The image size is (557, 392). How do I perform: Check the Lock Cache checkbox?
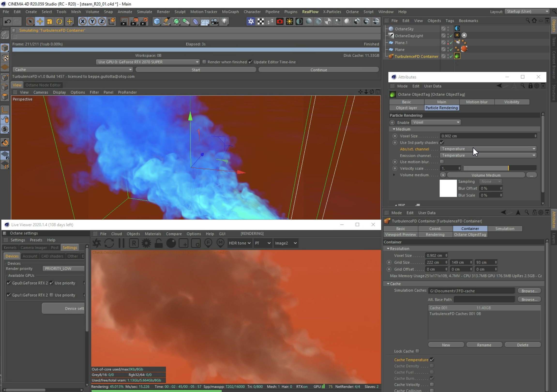coord(417,351)
